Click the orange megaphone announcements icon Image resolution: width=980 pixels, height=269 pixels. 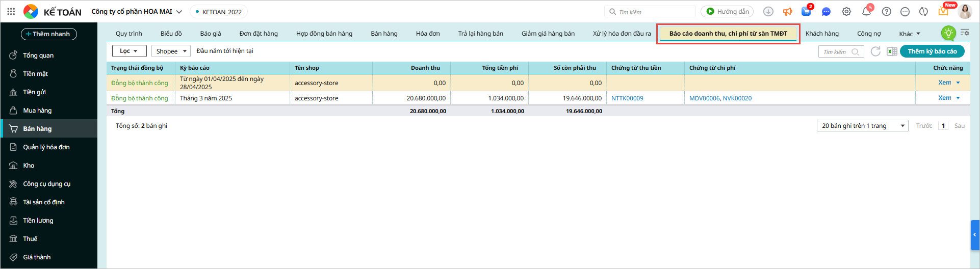coord(788,12)
